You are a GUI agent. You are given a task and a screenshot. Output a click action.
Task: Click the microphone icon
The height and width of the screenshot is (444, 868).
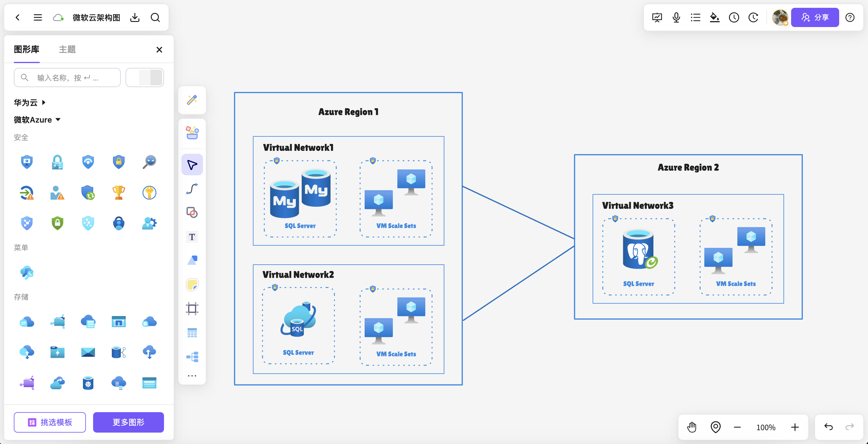click(676, 17)
